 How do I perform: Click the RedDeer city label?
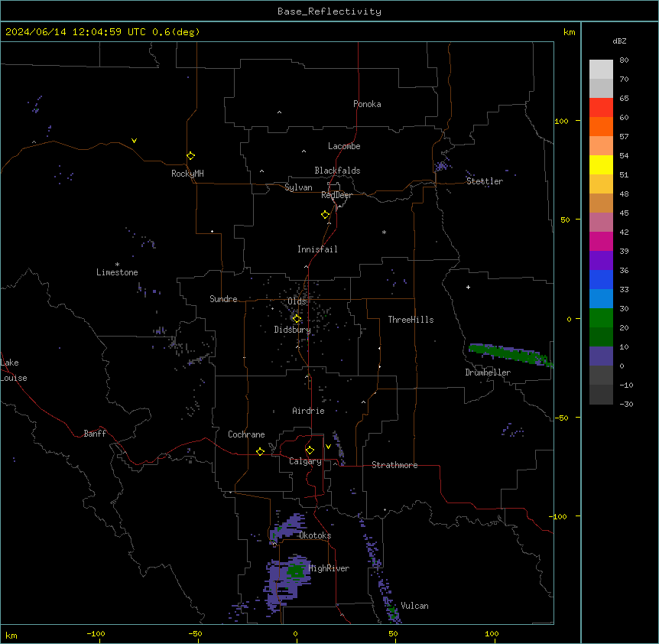tap(336, 195)
